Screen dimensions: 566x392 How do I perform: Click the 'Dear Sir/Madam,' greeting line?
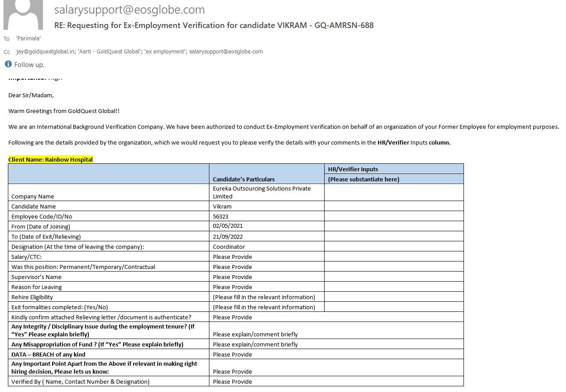click(31, 95)
